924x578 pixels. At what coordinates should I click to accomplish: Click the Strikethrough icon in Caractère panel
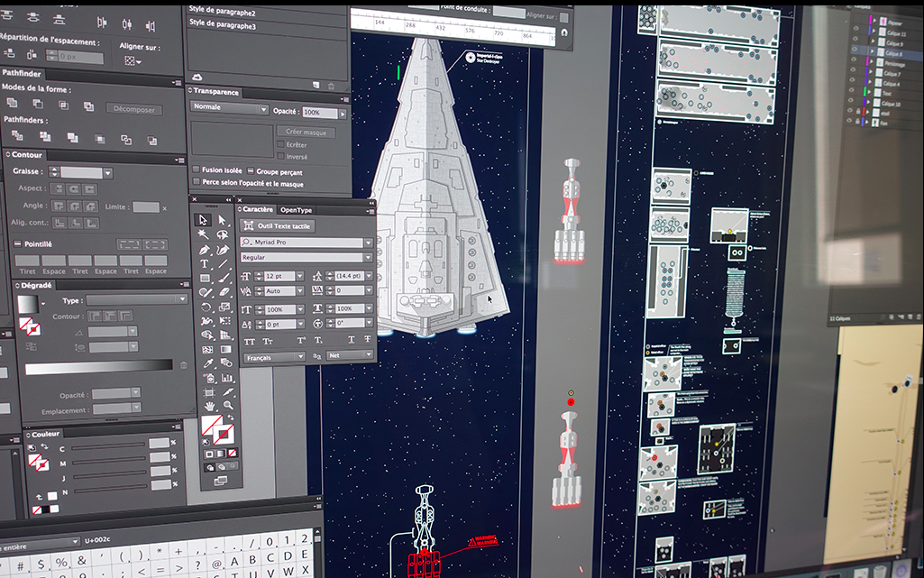[x=367, y=339]
